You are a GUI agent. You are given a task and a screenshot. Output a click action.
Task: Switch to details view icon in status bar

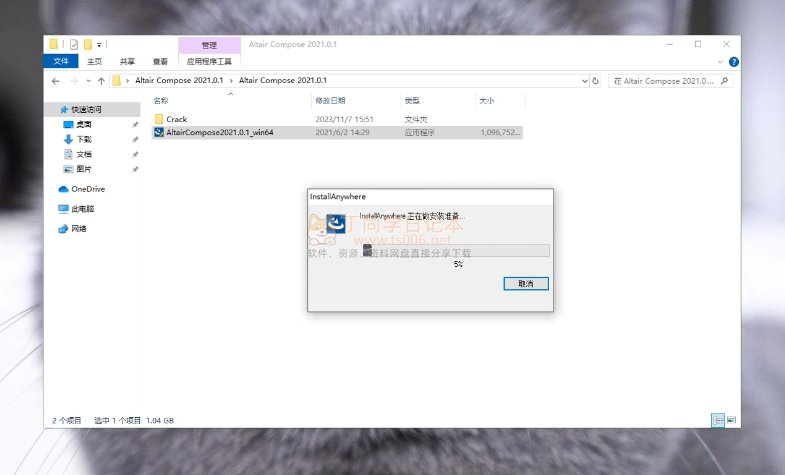[718, 420]
